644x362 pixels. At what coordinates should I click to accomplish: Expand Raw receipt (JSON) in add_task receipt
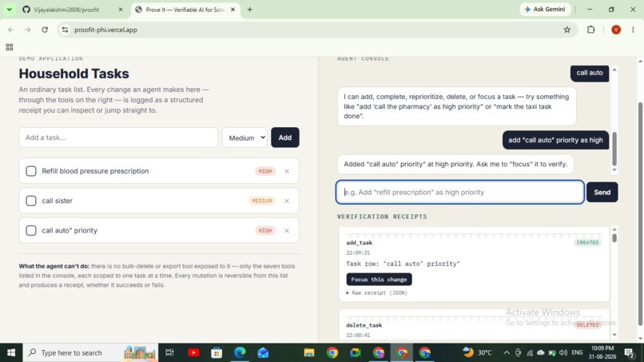coord(377,293)
